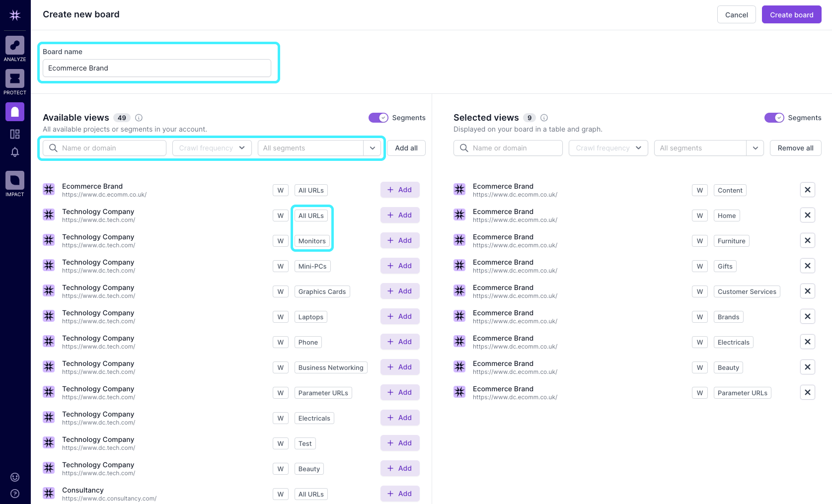Click Add all to select every view

pos(406,148)
